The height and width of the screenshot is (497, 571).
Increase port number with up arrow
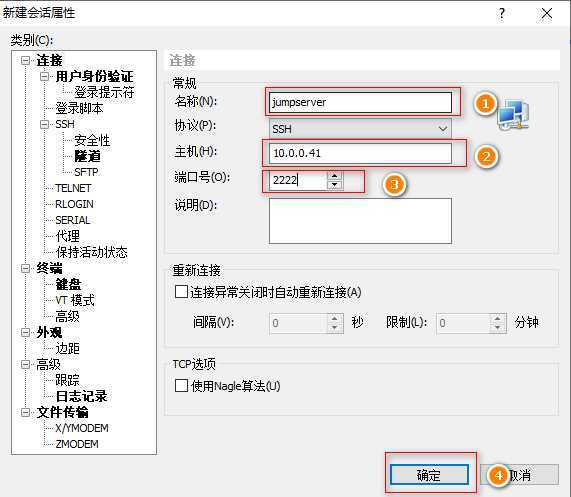[335, 176]
